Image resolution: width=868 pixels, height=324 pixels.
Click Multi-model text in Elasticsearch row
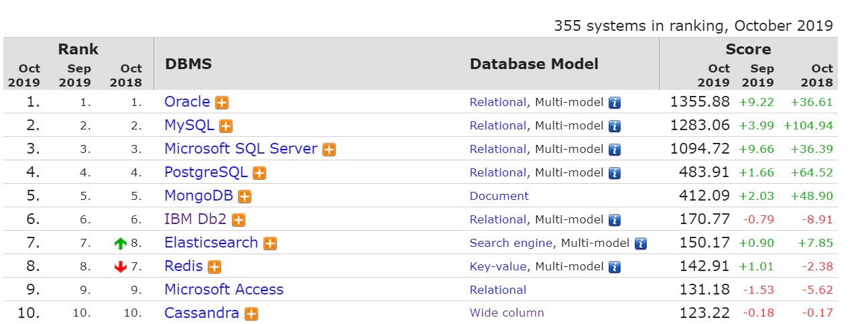tap(595, 244)
